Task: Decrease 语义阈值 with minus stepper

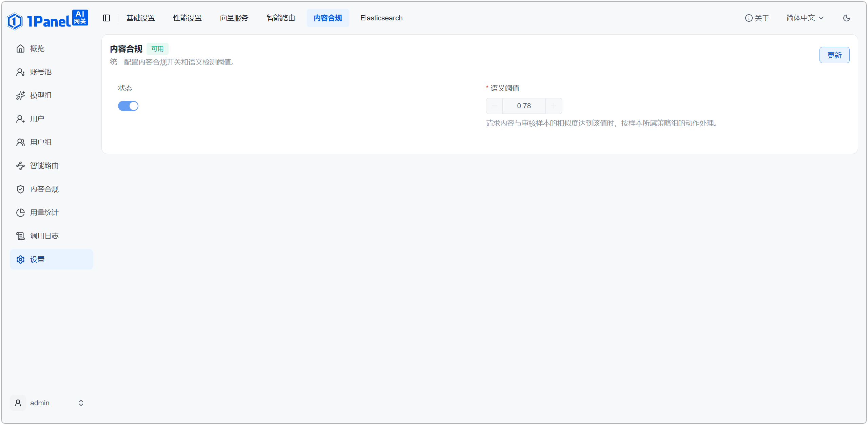Action: 495,106
